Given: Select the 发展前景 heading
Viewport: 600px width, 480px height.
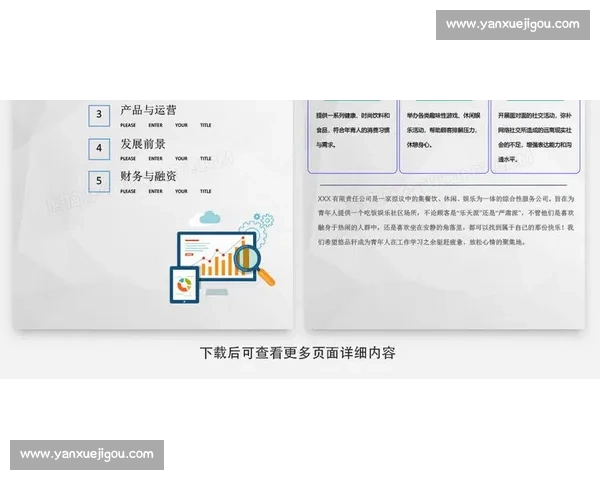Looking at the screenshot, I should click(143, 144).
